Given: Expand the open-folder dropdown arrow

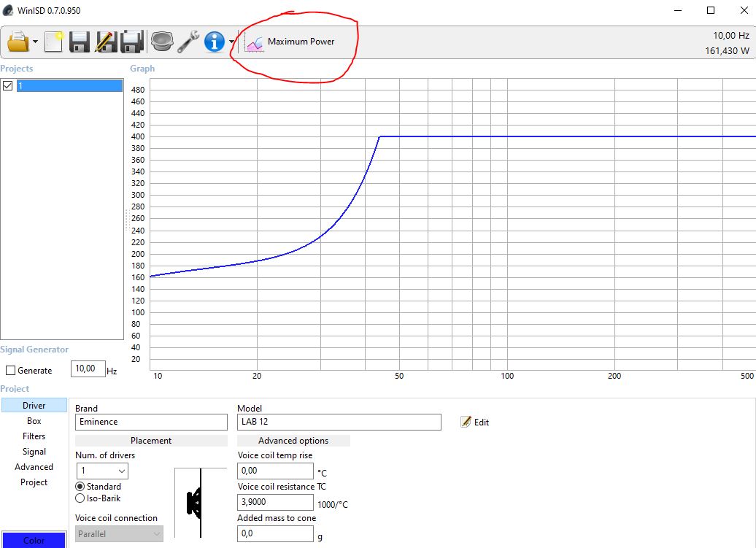Looking at the screenshot, I should click(x=35, y=42).
